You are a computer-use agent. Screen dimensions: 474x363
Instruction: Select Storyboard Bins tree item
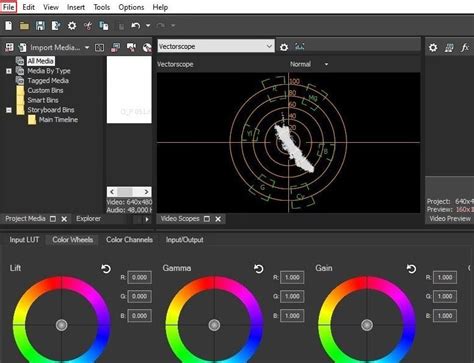(x=51, y=110)
